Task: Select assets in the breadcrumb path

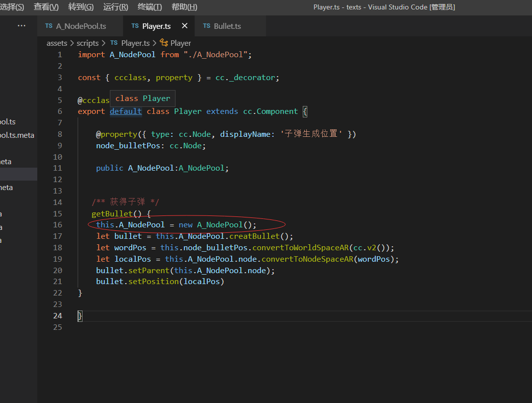Action: tap(57, 43)
